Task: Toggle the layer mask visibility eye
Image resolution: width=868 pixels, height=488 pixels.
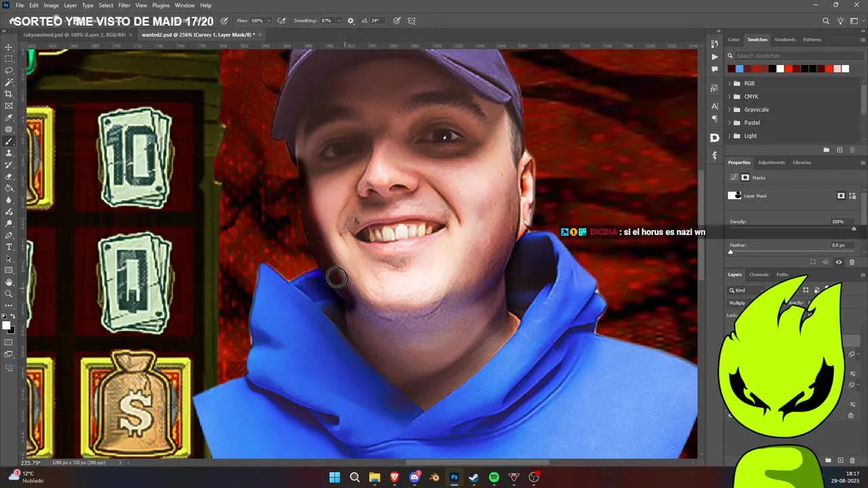Action: (839, 262)
